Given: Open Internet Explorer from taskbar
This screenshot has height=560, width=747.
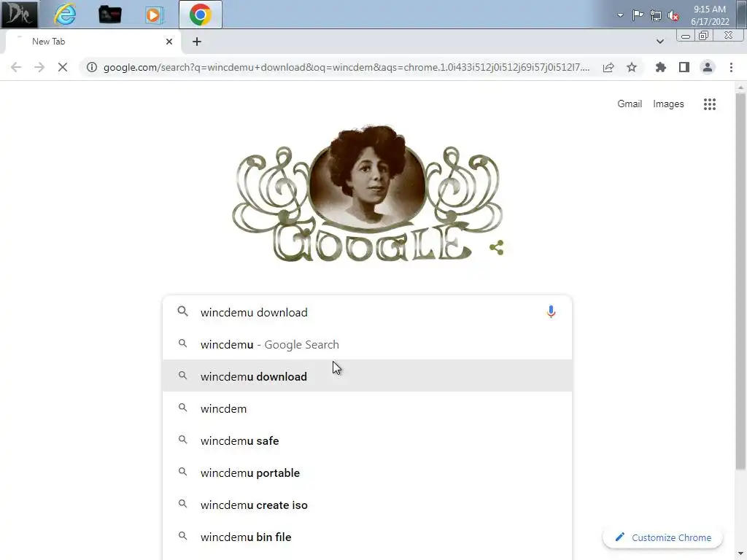Looking at the screenshot, I should click(65, 15).
